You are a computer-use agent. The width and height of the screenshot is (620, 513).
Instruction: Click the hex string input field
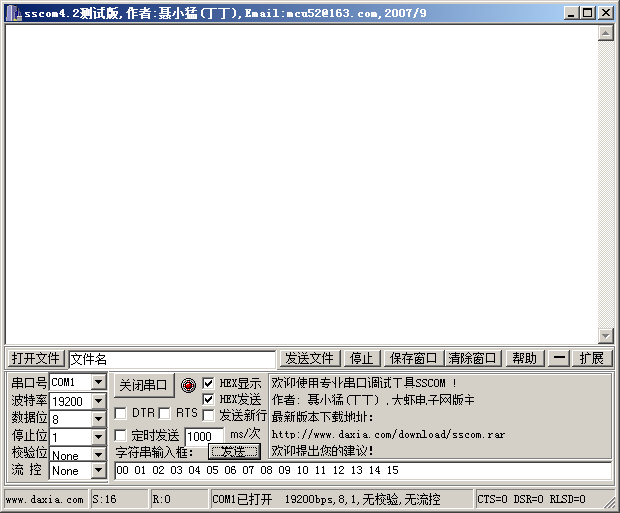tap(363, 470)
